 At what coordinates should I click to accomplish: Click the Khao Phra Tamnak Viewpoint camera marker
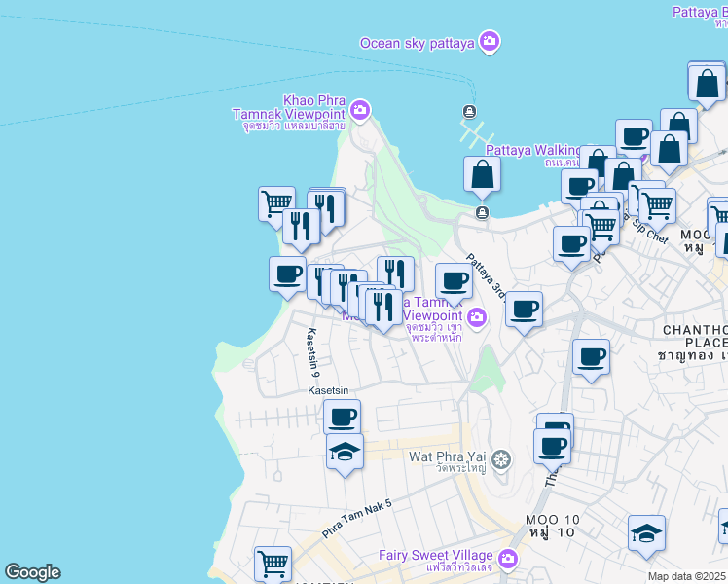(x=360, y=111)
